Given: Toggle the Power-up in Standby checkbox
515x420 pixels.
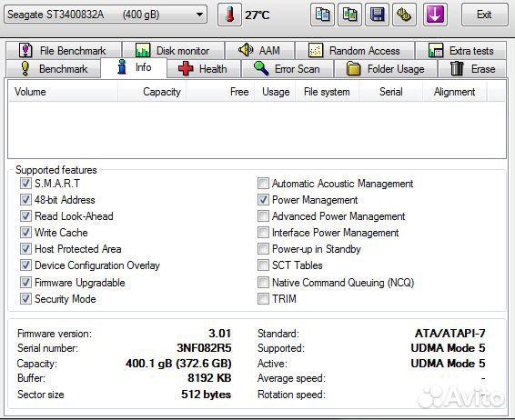Looking at the screenshot, I should pyautogui.click(x=263, y=249).
